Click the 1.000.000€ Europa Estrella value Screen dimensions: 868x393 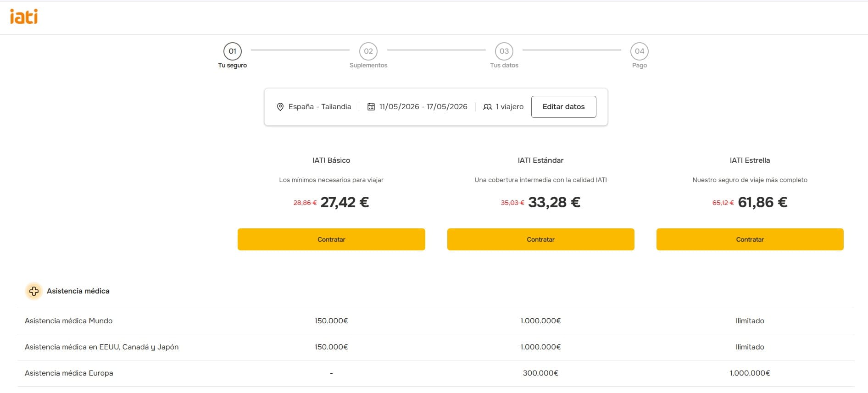[x=750, y=373]
